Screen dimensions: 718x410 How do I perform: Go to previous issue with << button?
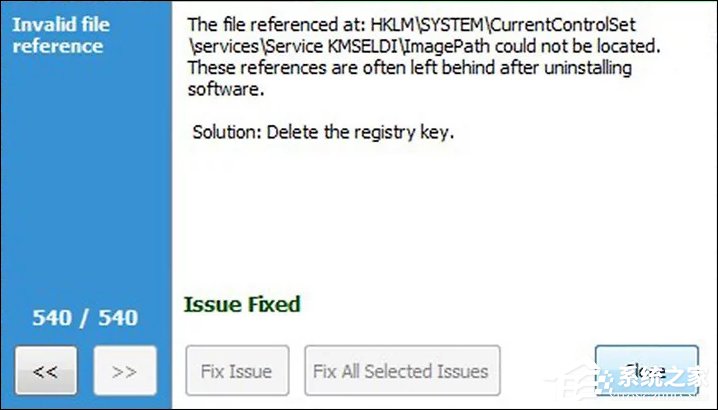tap(46, 371)
